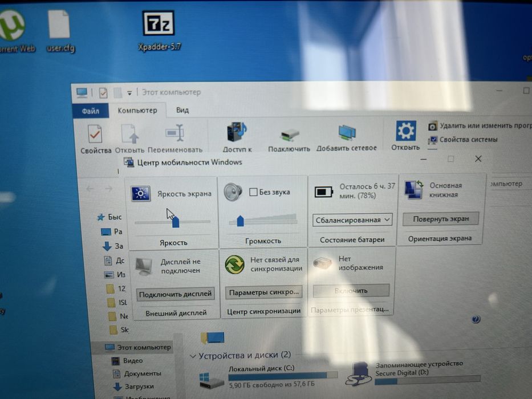The width and height of the screenshot is (532, 399).
Task: Click the computer icon in Explorer title bar
Action: 82,92
